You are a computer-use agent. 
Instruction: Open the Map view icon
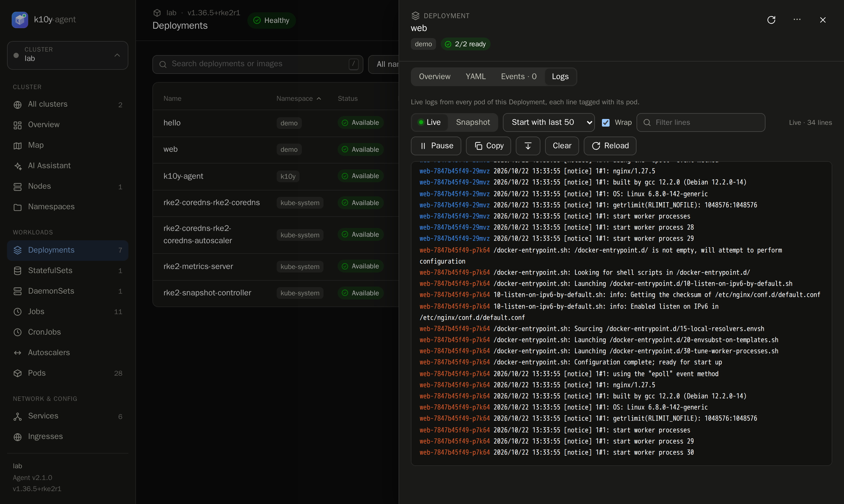click(x=18, y=146)
